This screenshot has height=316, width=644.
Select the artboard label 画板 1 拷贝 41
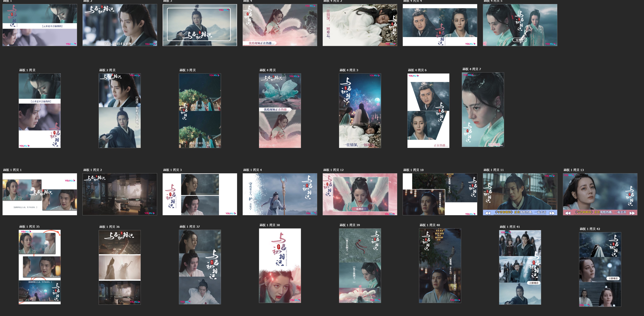(x=510, y=227)
